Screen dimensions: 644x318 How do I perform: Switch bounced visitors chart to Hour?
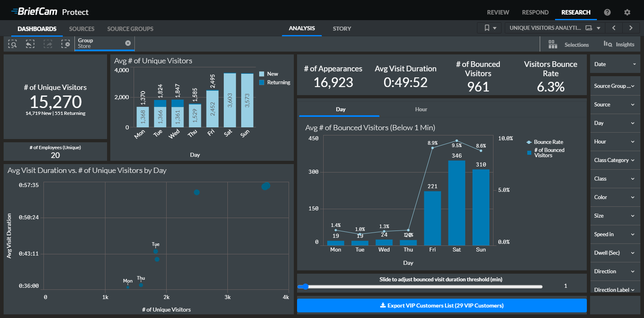coord(421,109)
